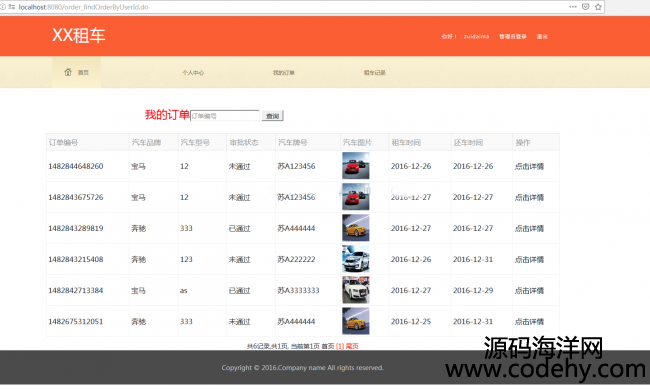Click the greeting text with zuidaima username
This screenshot has height=389, width=650.
(x=465, y=36)
